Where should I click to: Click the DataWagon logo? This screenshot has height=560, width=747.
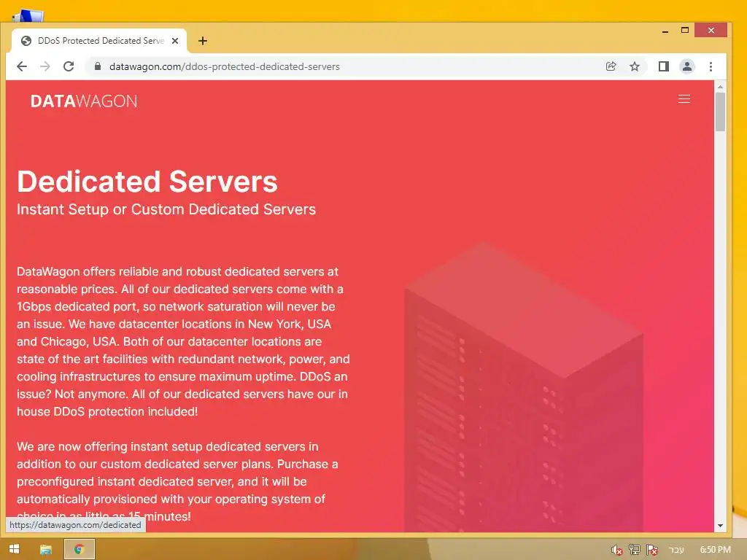(85, 101)
